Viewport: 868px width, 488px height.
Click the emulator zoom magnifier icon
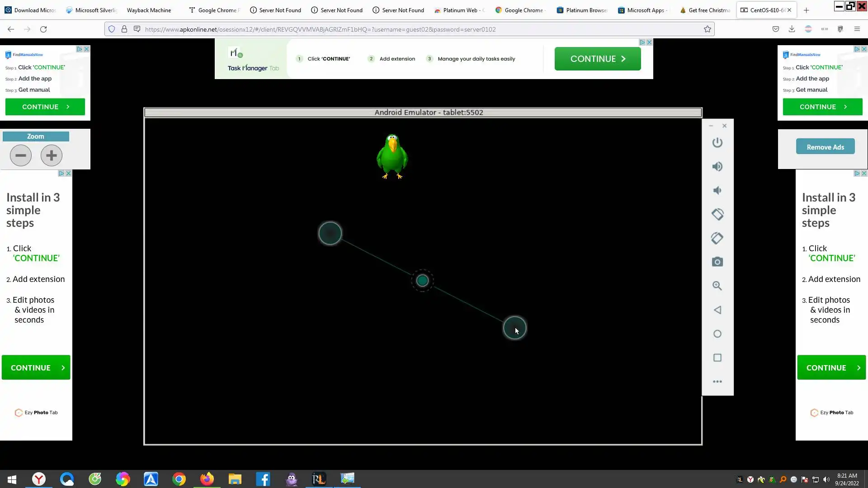717,286
